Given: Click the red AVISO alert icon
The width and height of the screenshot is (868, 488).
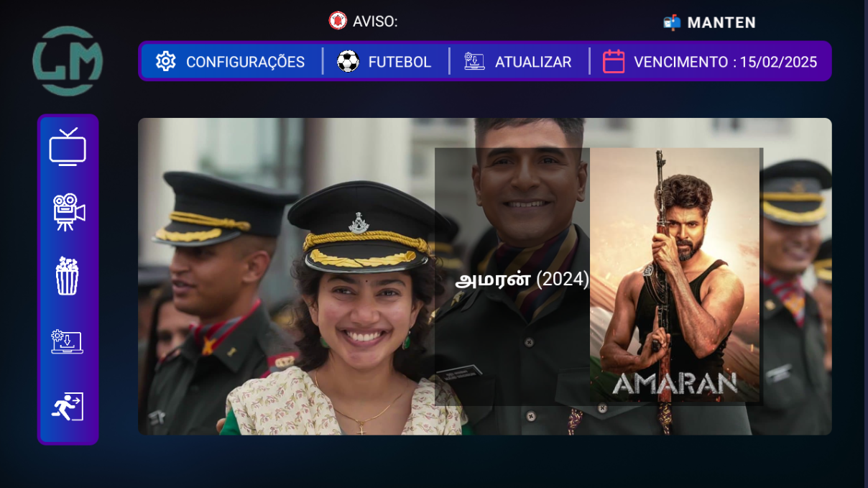Looking at the screenshot, I should [338, 21].
